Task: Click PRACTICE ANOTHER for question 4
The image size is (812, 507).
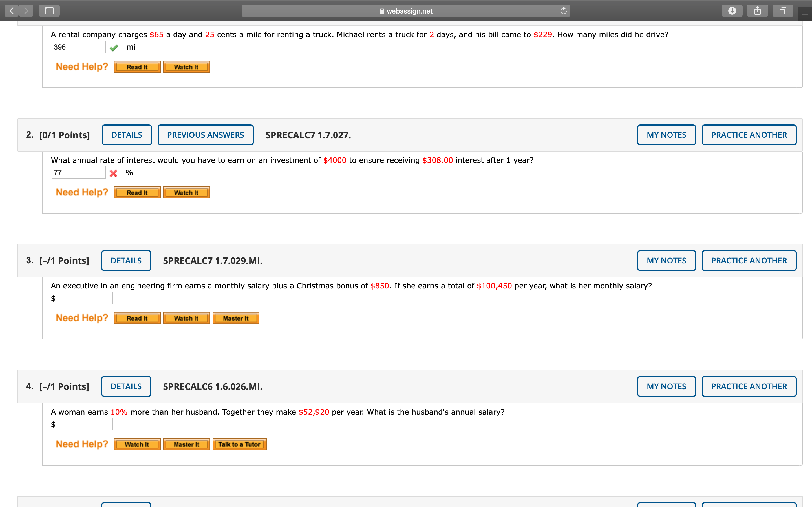Action: pyautogui.click(x=749, y=386)
